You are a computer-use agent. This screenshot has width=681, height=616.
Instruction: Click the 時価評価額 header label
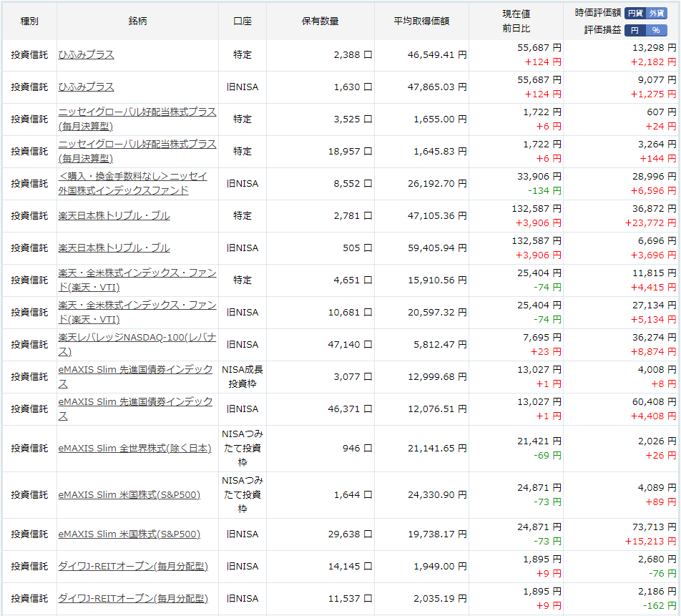[x=598, y=13]
